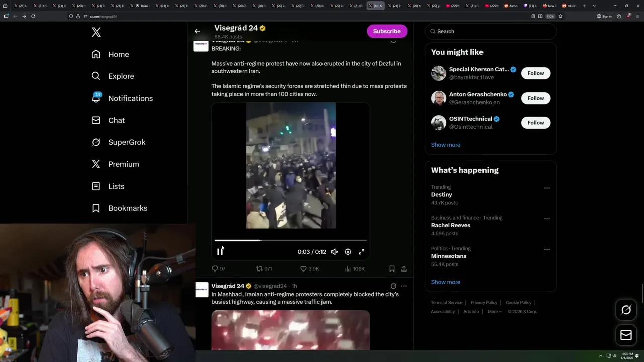Open the Accessibility footer link
This screenshot has width=644, height=362.
click(x=443, y=312)
